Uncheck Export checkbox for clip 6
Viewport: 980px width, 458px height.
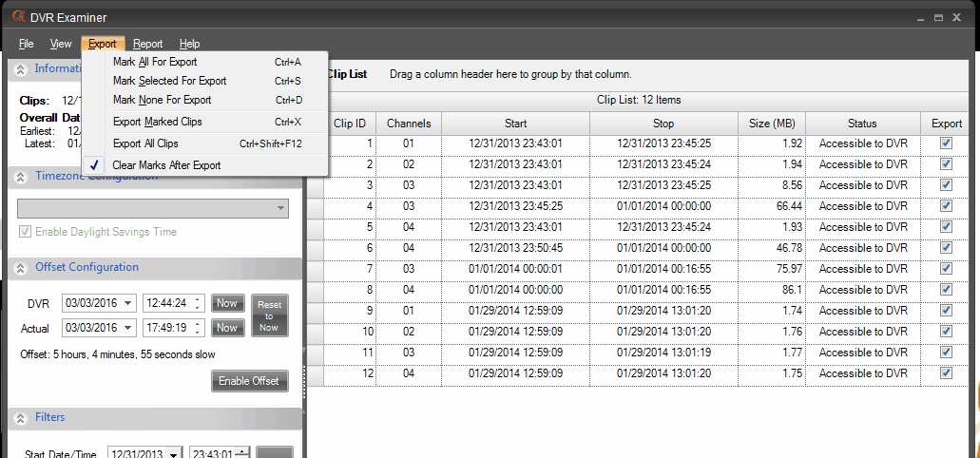(x=946, y=247)
